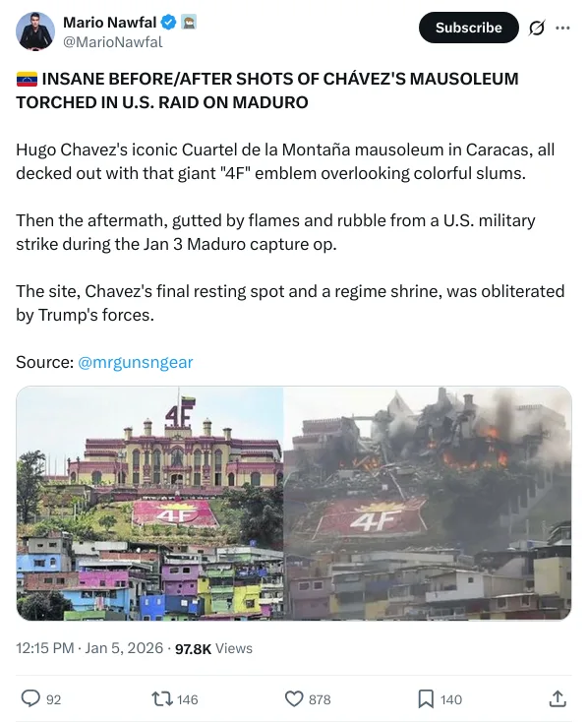Open the three-dot more options menu
The height and width of the screenshot is (722, 588).
click(562, 29)
